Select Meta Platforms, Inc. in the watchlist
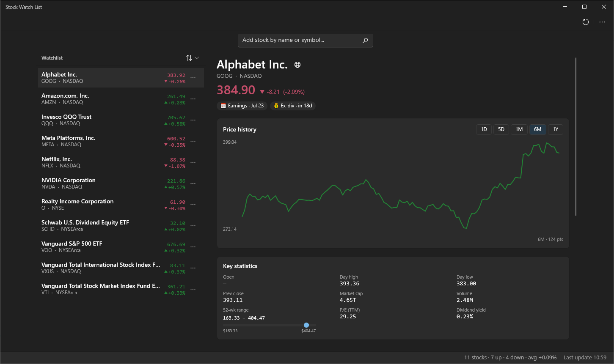Screen dimensions: 614x364 121,141
